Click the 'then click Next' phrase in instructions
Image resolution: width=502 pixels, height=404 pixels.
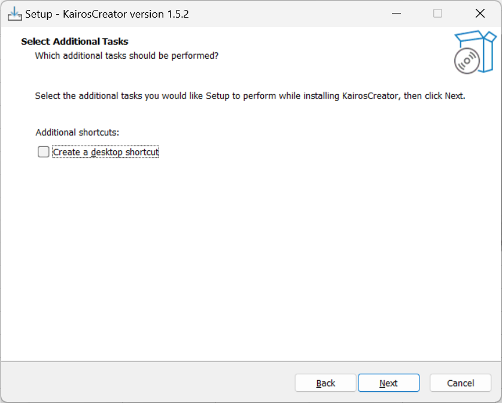pyautogui.click(x=434, y=96)
